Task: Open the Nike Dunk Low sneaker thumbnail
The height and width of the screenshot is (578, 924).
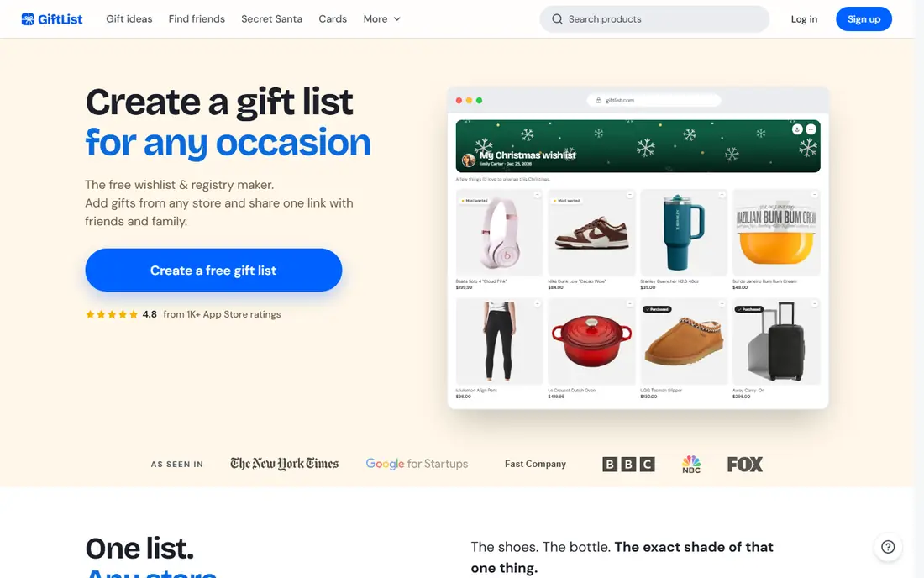Action: click(x=591, y=232)
